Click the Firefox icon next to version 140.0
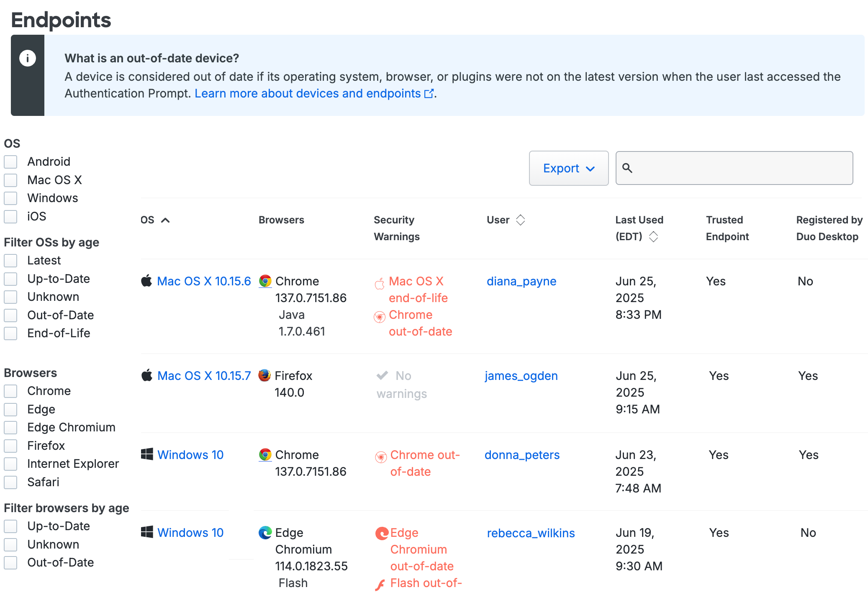The width and height of the screenshot is (868, 595). tap(265, 375)
